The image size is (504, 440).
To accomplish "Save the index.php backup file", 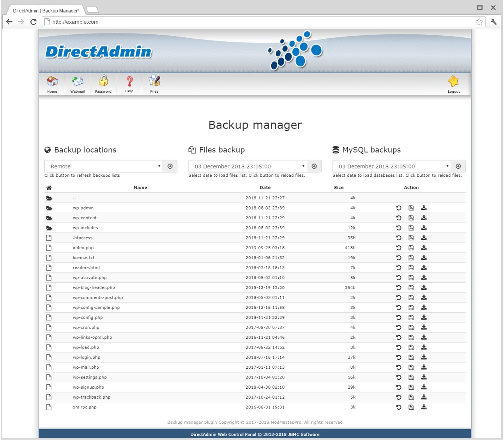I will [411, 248].
